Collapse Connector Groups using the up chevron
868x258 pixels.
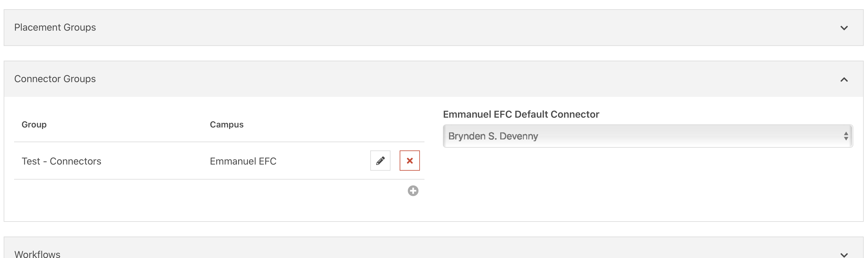pyautogui.click(x=844, y=79)
